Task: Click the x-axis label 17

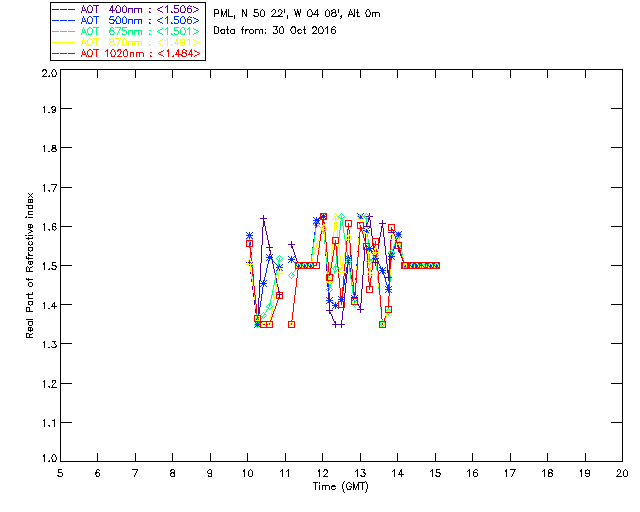Action: [x=510, y=473]
